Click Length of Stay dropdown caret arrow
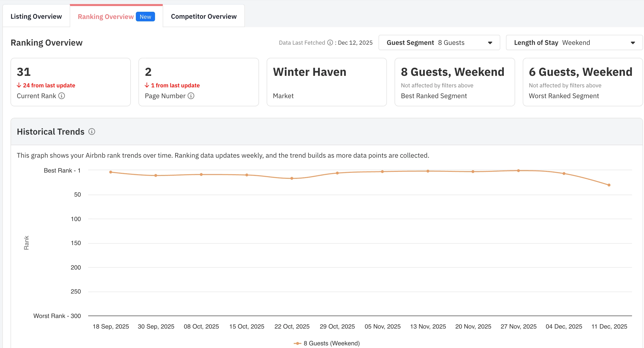This screenshot has height=348, width=644. [x=633, y=43]
